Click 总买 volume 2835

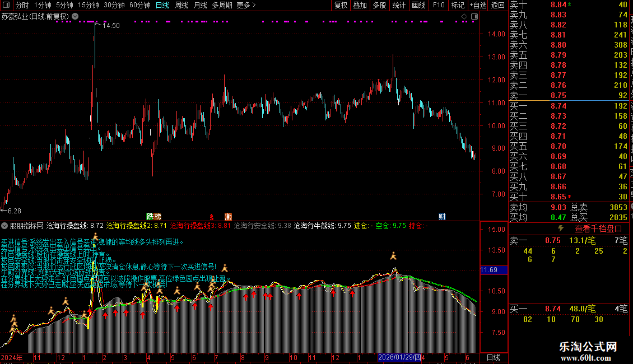(x=618, y=217)
